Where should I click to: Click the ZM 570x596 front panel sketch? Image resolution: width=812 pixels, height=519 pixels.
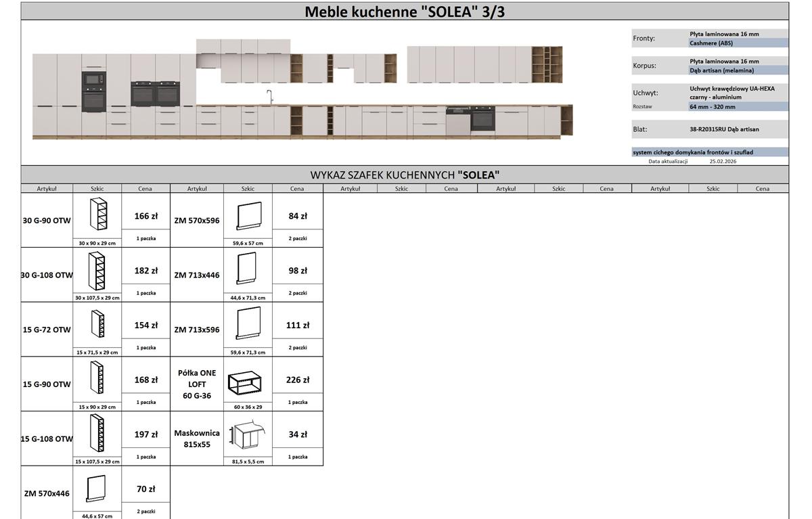[248, 216]
